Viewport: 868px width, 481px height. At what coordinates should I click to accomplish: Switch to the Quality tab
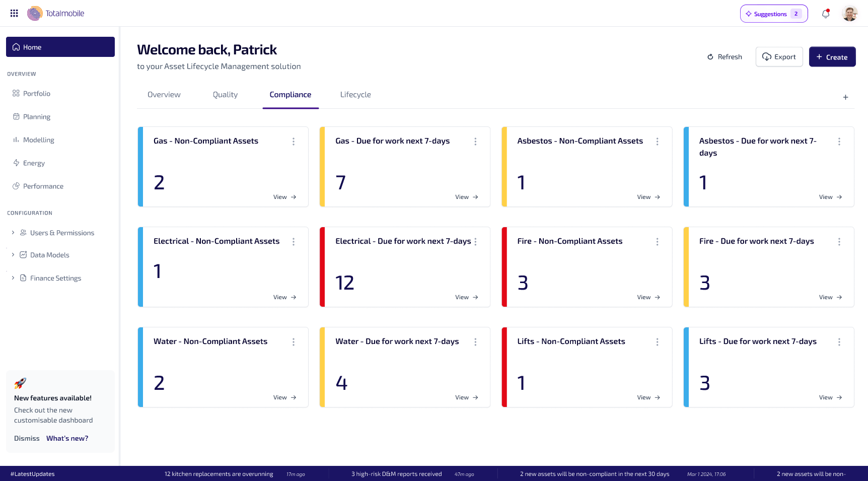tap(225, 95)
